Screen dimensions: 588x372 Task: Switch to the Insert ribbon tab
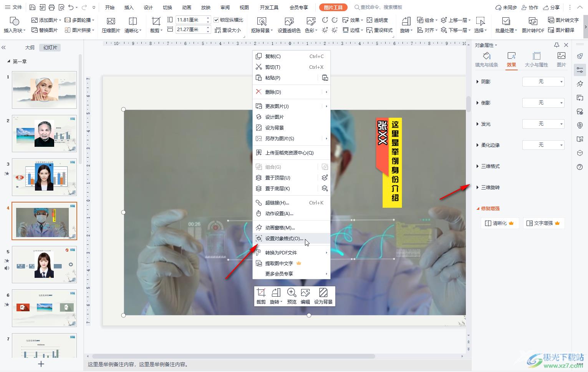(129, 7)
